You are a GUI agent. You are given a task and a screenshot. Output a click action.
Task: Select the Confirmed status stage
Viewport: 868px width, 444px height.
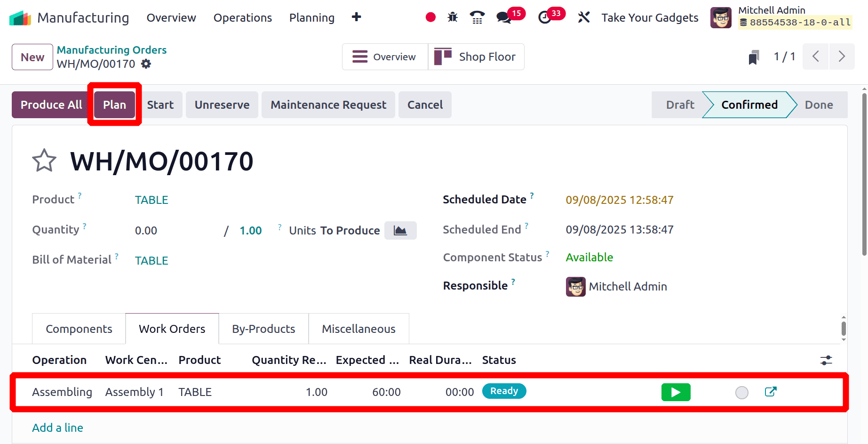(x=749, y=105)
